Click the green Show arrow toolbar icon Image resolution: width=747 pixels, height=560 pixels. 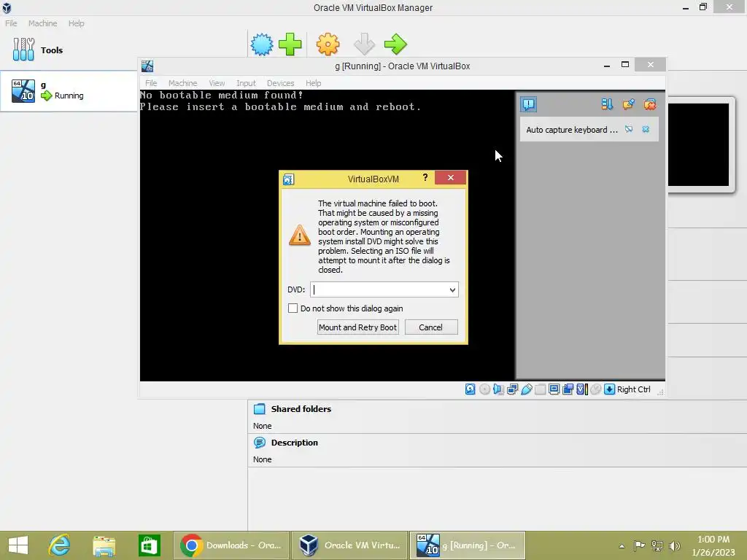pos(395,44)
